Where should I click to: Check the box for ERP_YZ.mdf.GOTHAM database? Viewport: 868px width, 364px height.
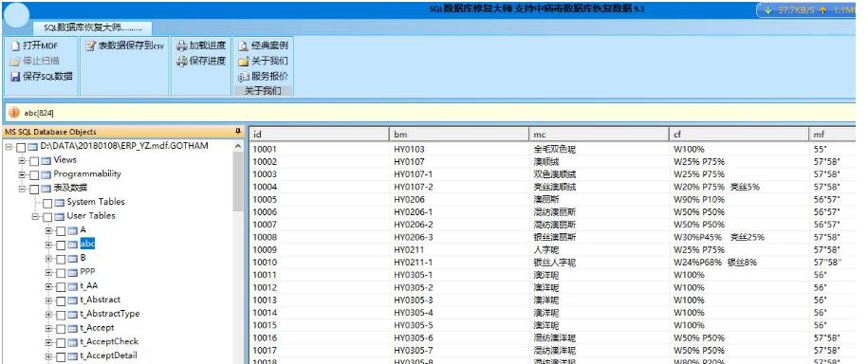(21, 147)
